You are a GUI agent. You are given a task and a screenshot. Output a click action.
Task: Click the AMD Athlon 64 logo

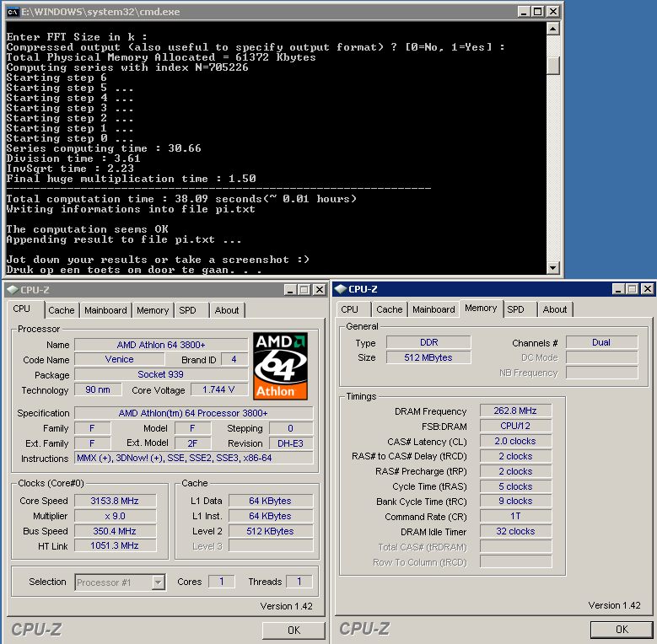tap(281, 366)
